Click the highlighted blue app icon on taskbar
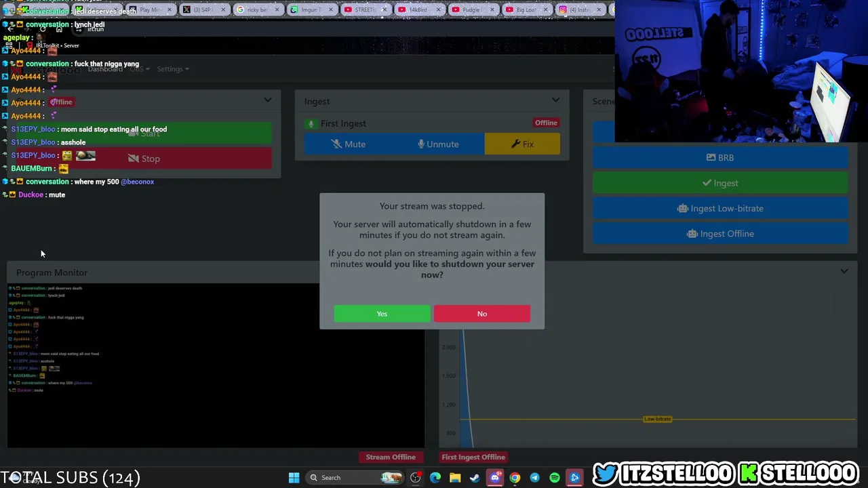 (x=574, y=478)
